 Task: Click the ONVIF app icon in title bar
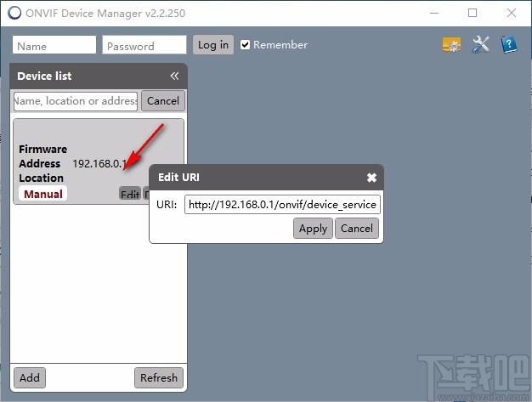(x=14, y=14)
